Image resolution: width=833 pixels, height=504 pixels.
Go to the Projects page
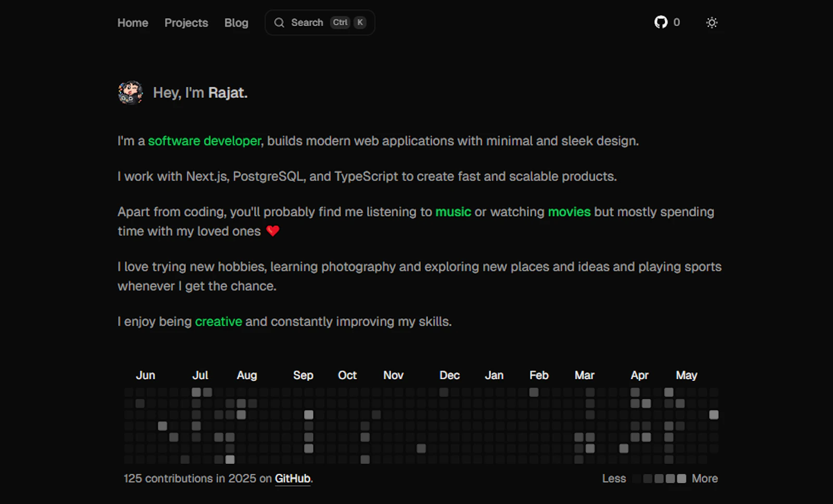click(x=186, y=23)
